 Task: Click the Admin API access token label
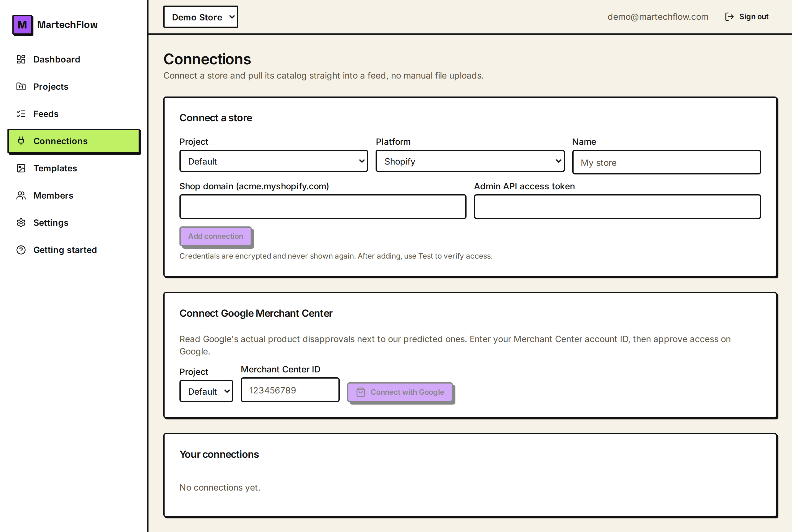524,186
